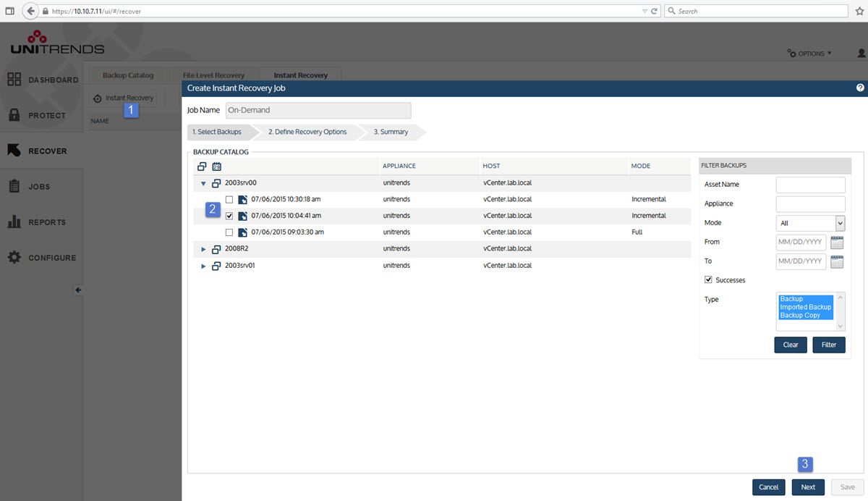The image size is (868, 501).
Task: Open the To date calendar picker
Action: pos(837,261)
